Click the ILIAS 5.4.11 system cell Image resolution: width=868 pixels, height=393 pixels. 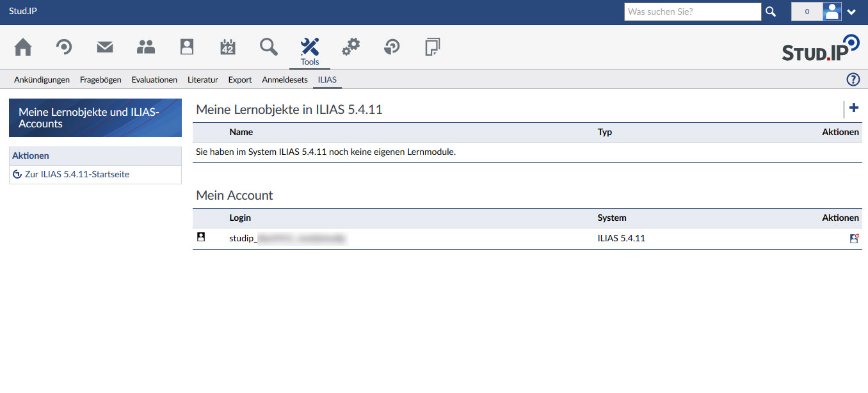pos(622,238)
